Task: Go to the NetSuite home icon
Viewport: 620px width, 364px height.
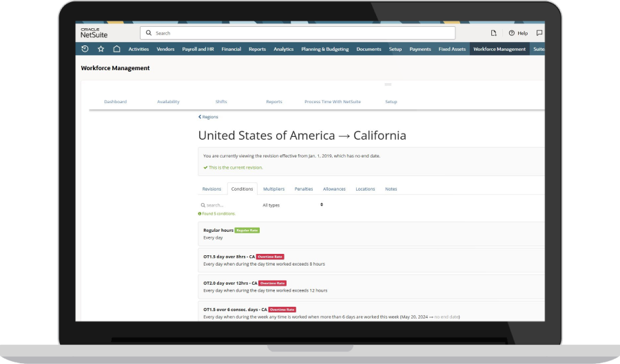Action: pyautogui.click(x=116, y=49)
